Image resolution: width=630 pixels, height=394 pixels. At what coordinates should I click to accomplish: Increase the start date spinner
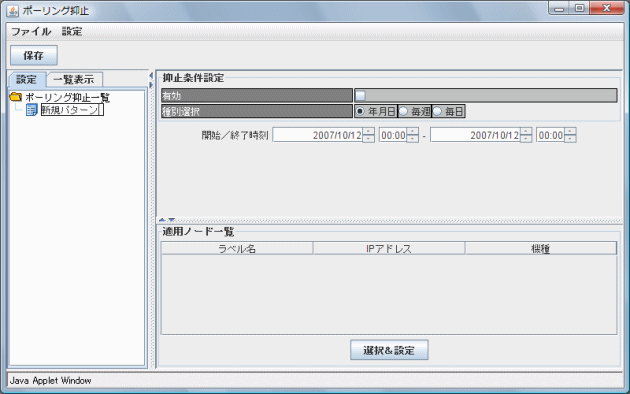368,132
